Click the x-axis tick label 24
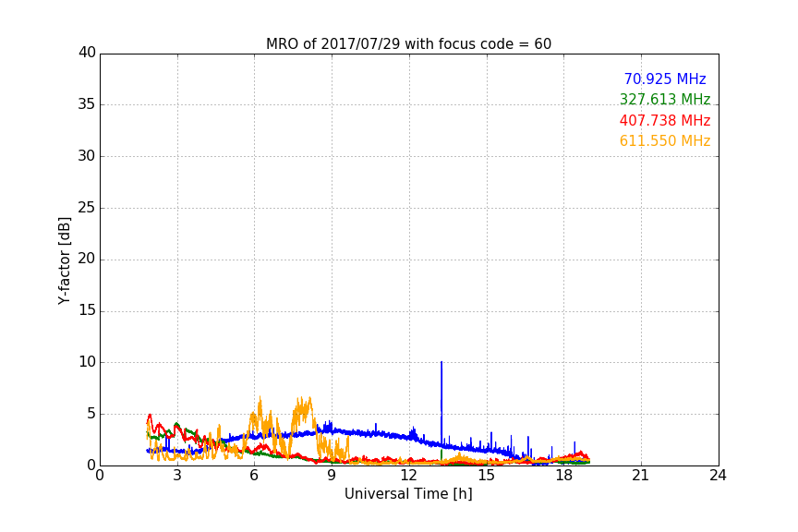 pos(719,476)
